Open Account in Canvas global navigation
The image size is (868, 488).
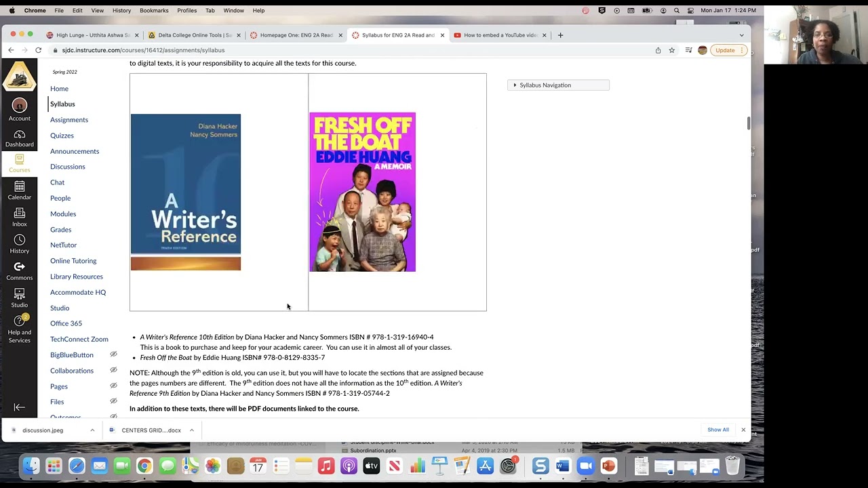19,110
